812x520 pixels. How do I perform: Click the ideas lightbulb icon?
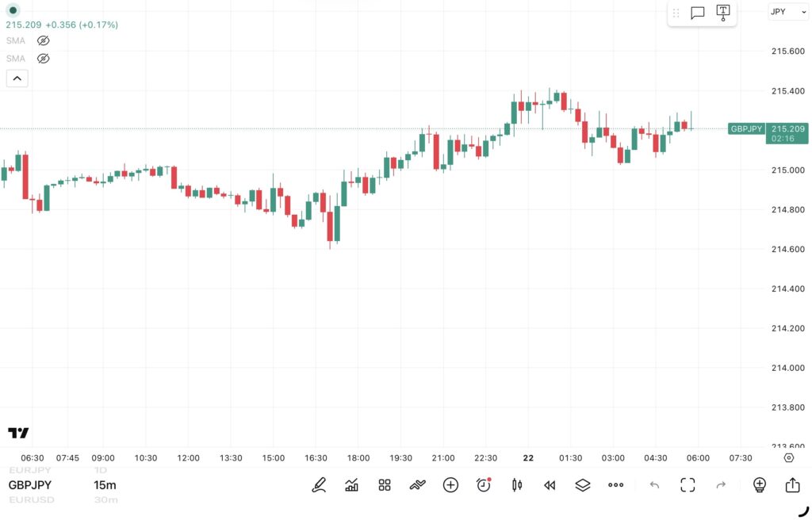759,485
